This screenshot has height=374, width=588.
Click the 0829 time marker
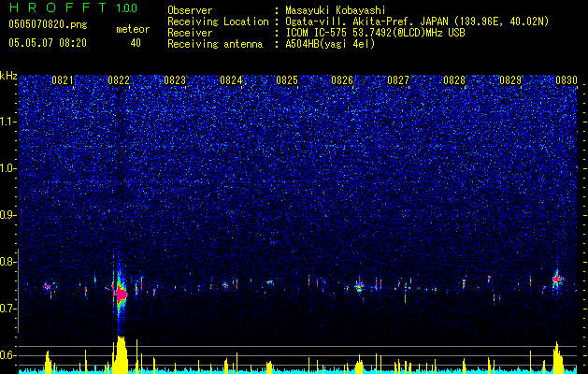tap(510, 80)
